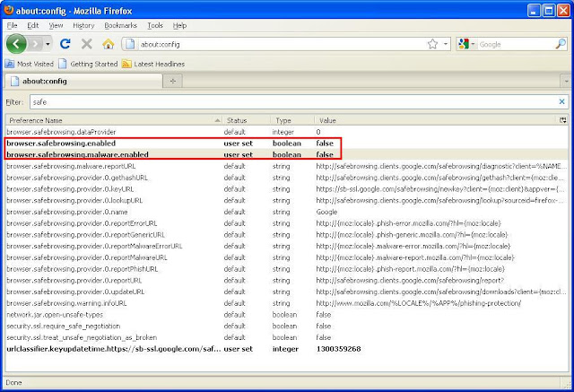574x392 pixels.
Task: Select security.ssl.treat_unsafe_negotiation_as_broken preference
Action: tap(287, 337)
